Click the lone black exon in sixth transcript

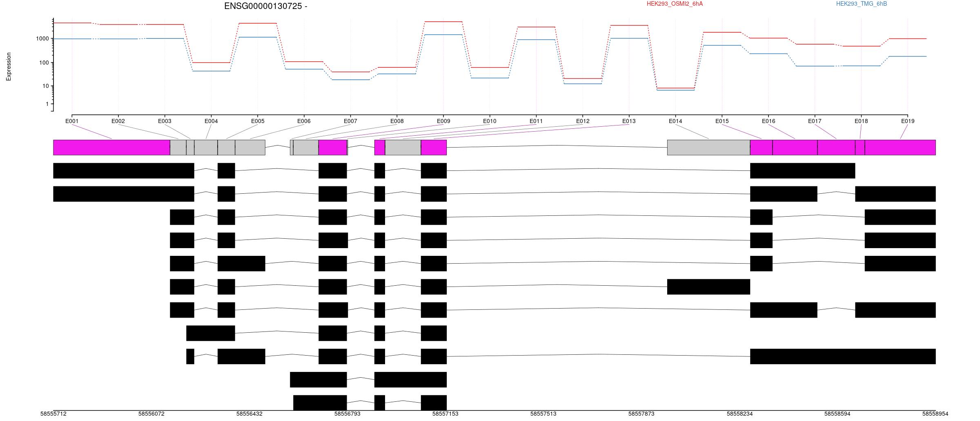point(708,287)
